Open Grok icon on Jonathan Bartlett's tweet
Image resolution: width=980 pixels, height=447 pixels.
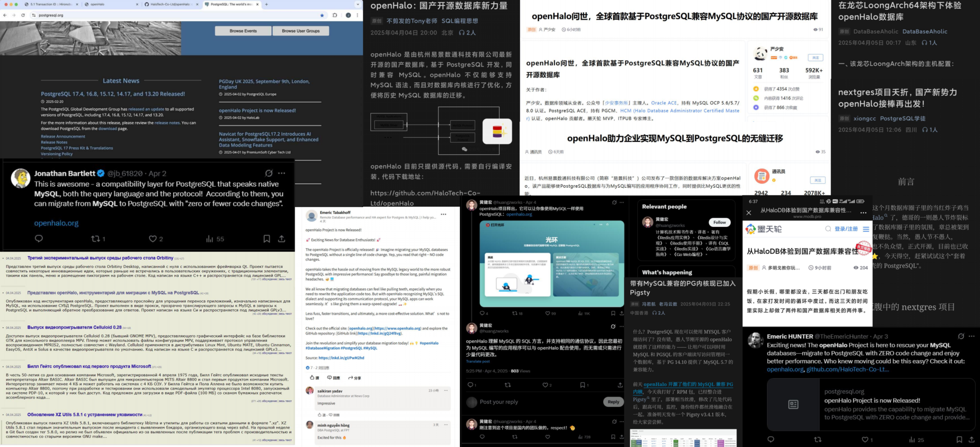click(x=269, y=173)
